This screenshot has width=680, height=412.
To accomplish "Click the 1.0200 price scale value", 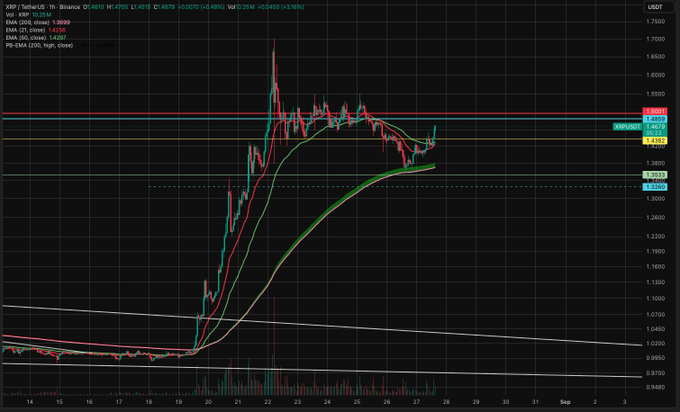I will coord(655,343).
